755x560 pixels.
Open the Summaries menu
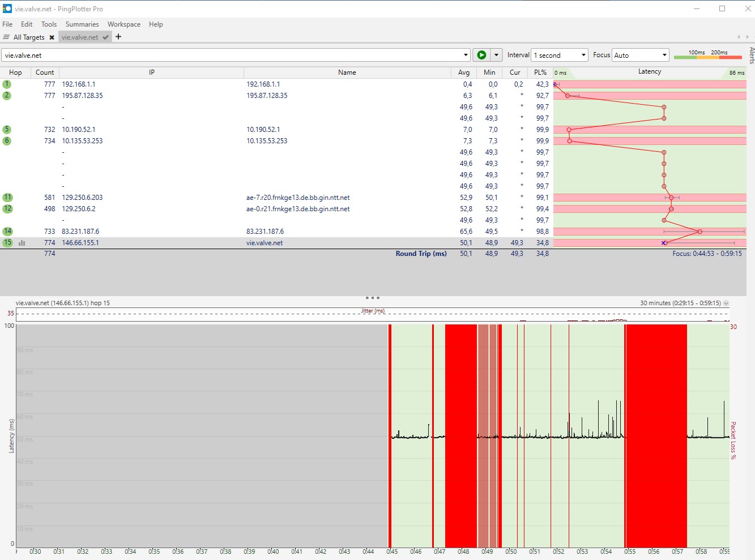(82, 24)
